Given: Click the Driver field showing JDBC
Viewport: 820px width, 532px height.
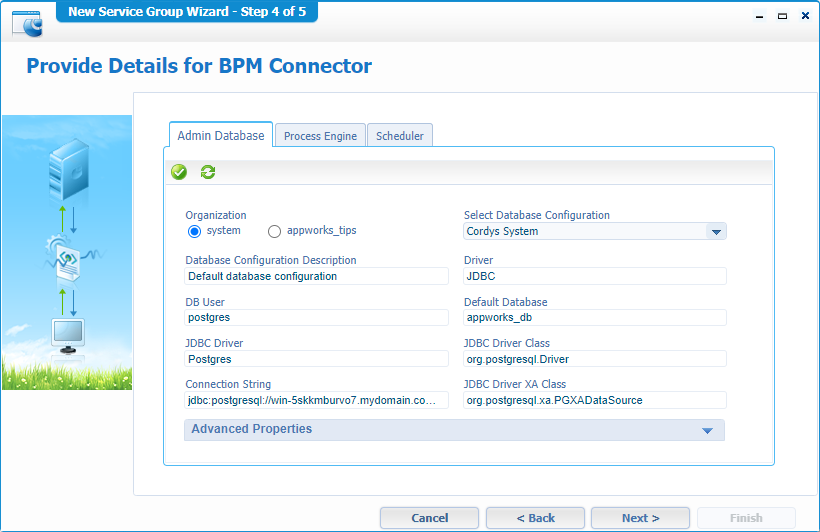Looking at the screenshot, I should tap(595, 276).
